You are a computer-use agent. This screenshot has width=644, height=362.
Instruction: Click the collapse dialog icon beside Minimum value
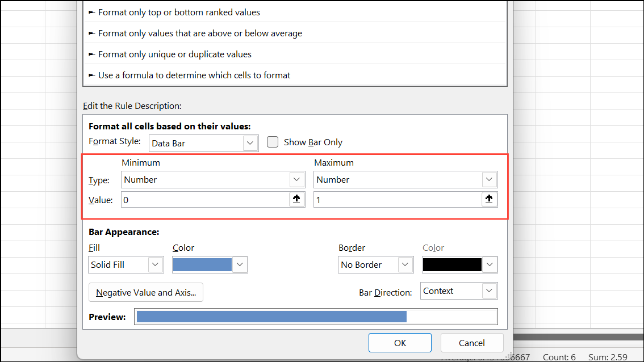pos(296,199)
